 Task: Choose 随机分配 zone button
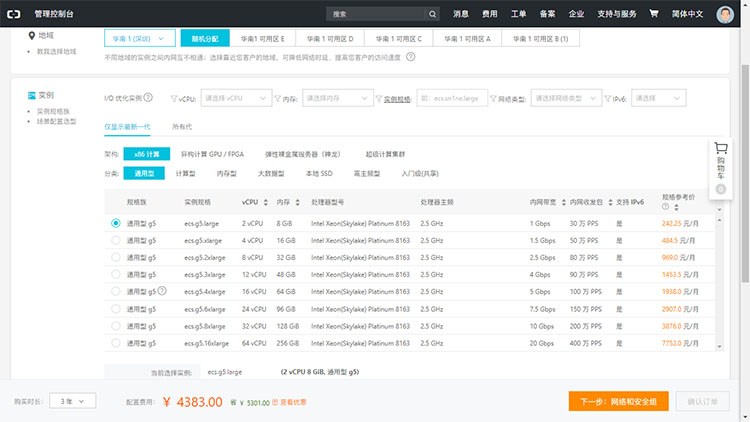click(205, 38)
